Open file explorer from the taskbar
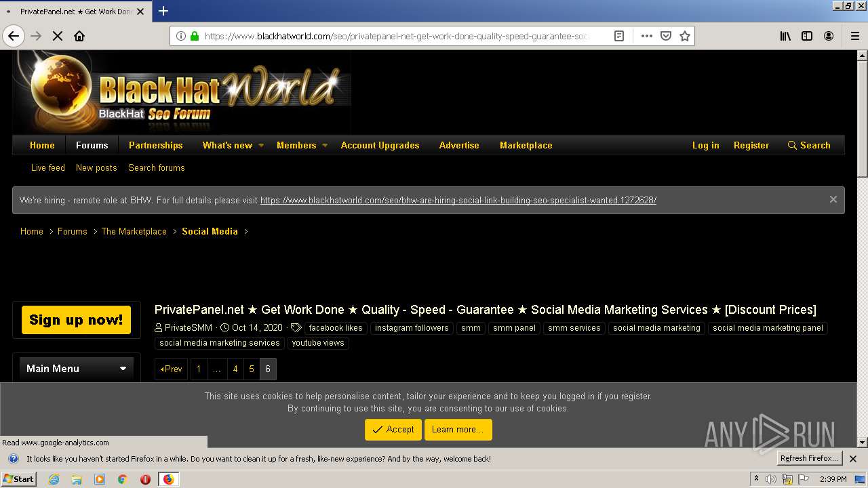This screenshot has height=488, width=868. coord(77,479)
